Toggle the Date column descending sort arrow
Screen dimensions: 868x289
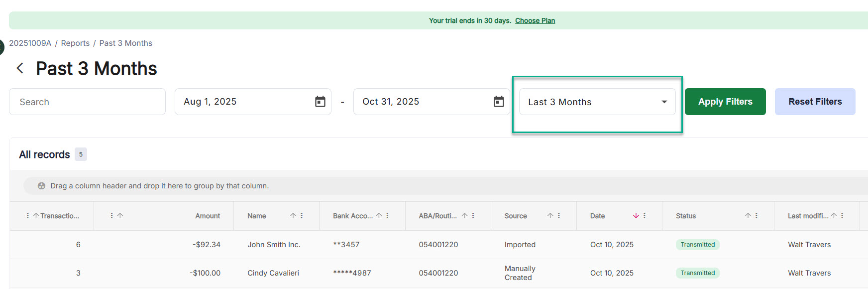(x=636, y=216)
